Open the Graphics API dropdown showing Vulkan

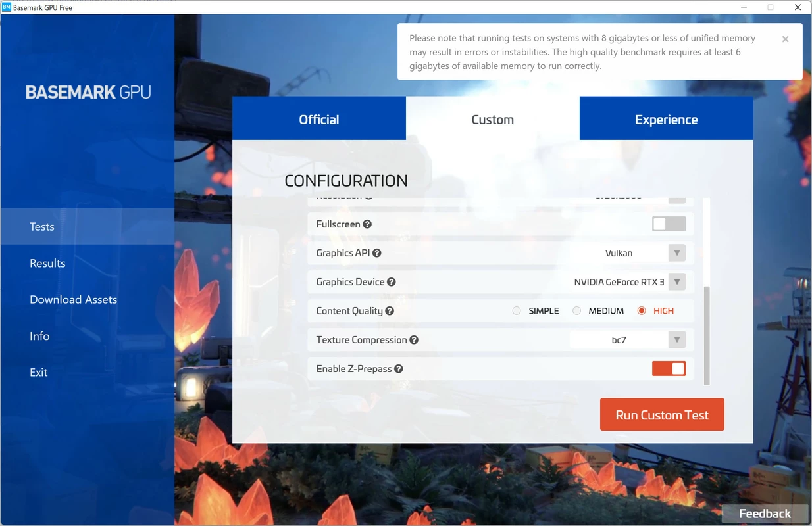[x=628, y=253]
